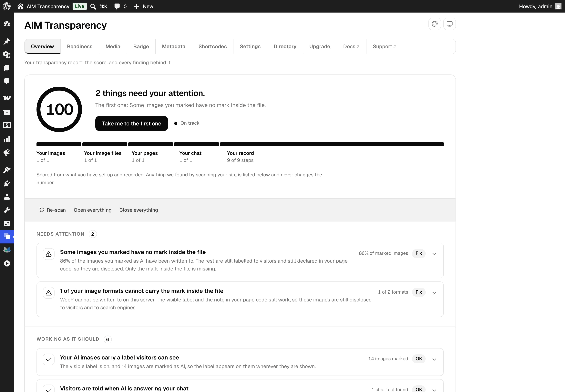The image size is (565, 392).
Task: Open Dashboard from the sidebar gauge icon
Action: coord(7,24)
